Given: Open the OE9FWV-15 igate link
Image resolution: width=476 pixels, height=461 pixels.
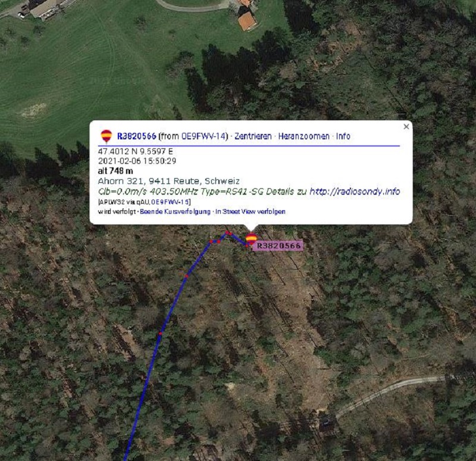Looking at the screenshot, I should tap(170, 202).
